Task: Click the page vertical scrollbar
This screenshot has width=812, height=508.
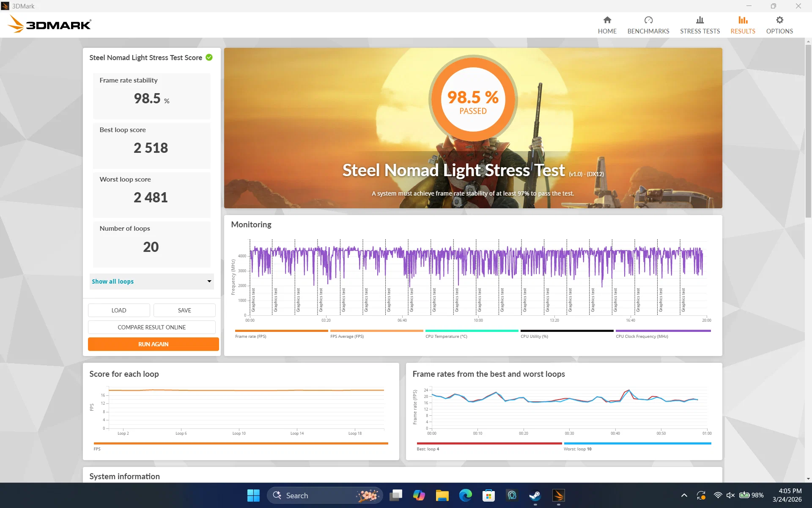Action: [808, 131]
